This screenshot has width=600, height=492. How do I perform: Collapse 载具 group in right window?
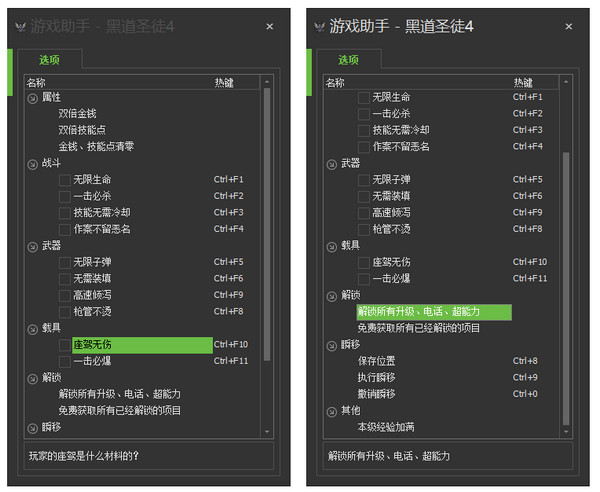click(332, 247)
